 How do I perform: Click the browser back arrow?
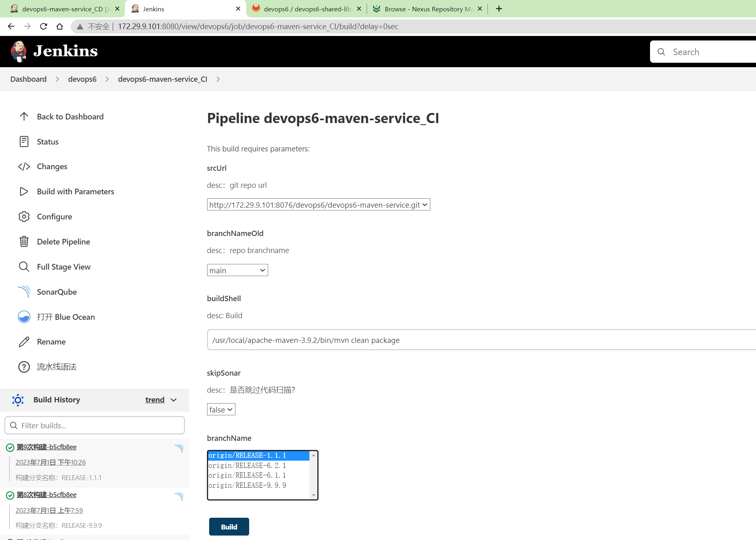[11, 26]
